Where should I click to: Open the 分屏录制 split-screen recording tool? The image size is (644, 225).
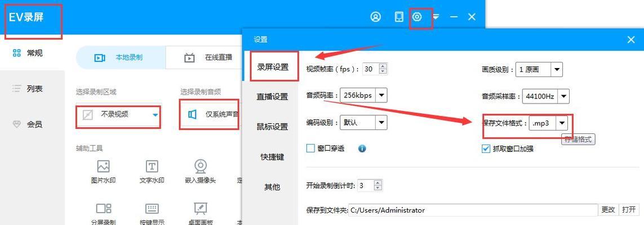tap(103, 214)
